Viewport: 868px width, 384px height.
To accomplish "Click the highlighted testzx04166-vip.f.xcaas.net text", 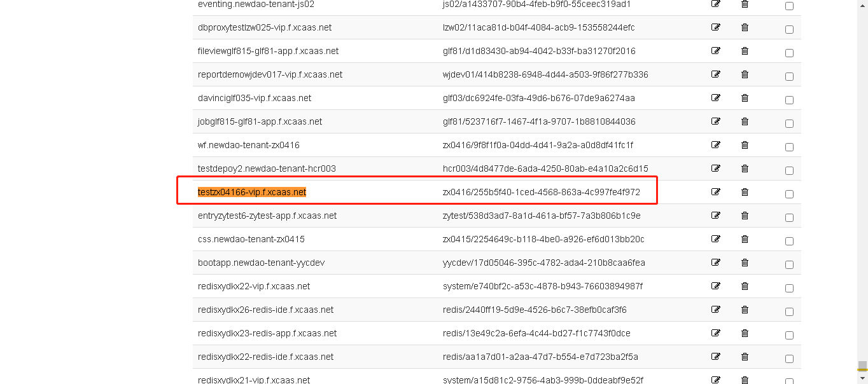I will pos(252,192).
